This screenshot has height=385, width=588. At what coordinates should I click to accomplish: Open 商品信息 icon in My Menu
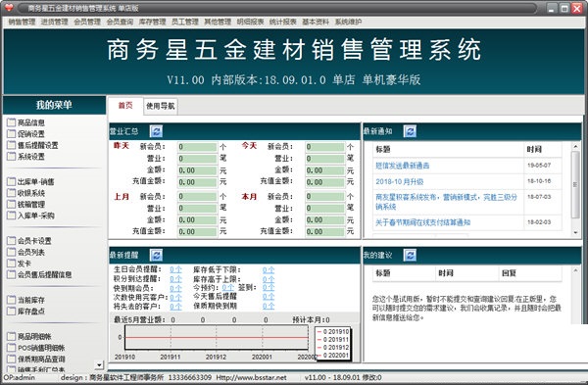tap(12, 122)
